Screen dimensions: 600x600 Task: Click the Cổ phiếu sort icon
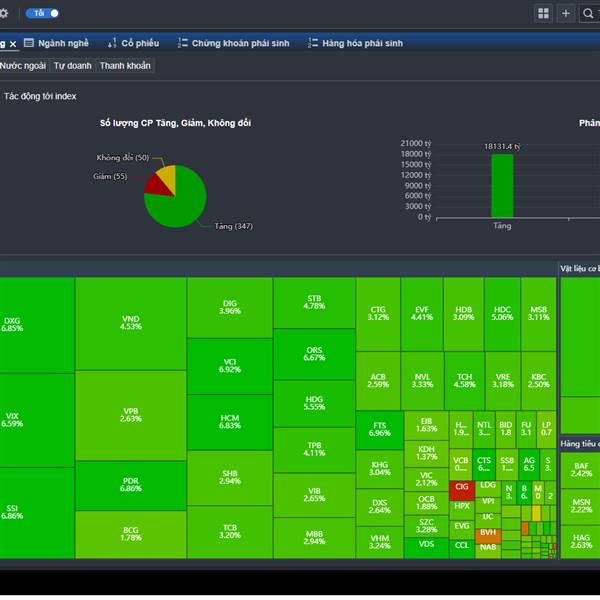tap(112, 43)
